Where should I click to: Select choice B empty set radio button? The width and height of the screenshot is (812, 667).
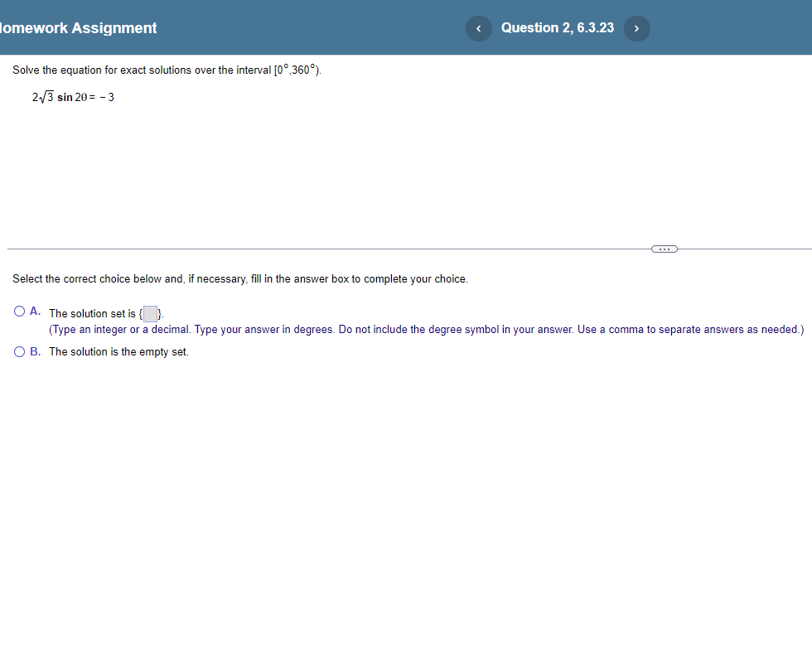[x=19, y=352]
